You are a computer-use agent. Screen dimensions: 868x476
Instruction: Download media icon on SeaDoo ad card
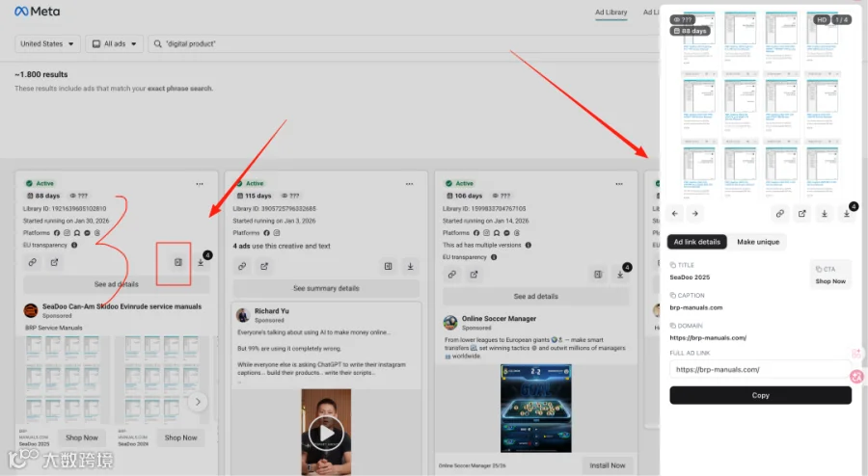coord(201,262)
